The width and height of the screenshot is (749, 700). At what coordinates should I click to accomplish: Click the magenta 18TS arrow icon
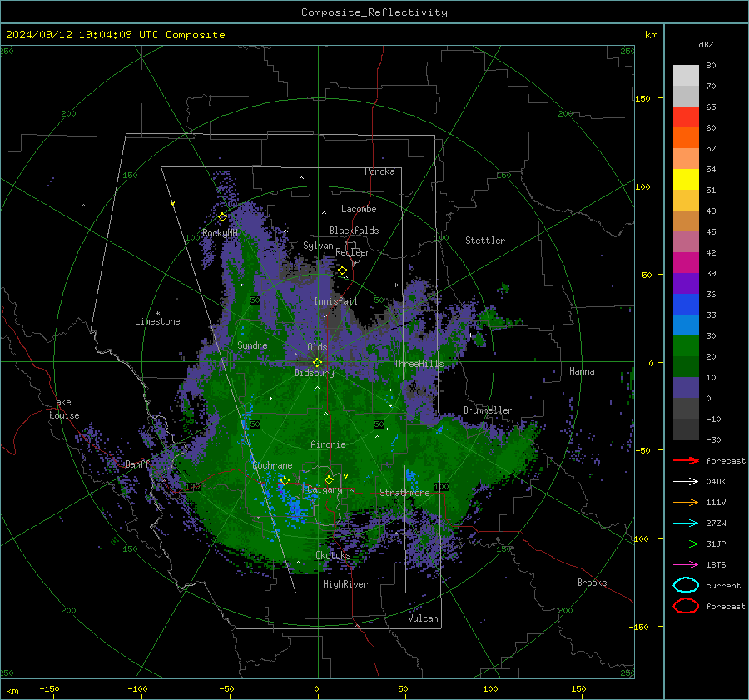click(686, 565)
